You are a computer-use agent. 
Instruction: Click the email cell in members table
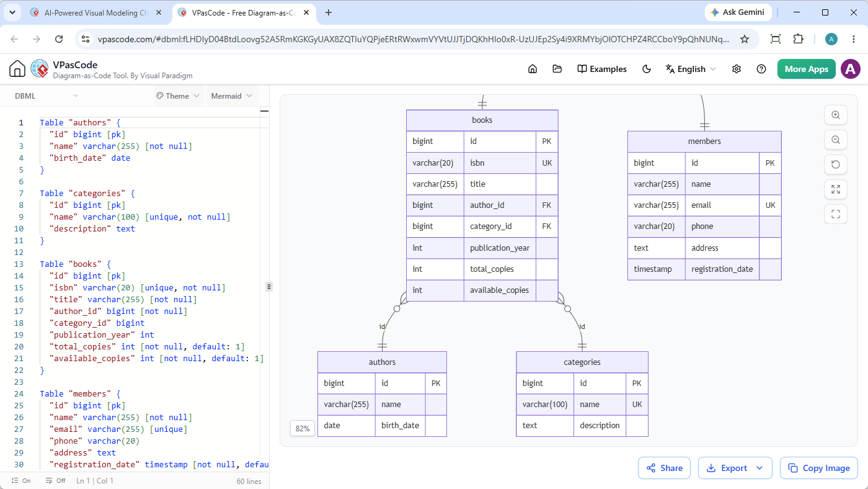722,205
